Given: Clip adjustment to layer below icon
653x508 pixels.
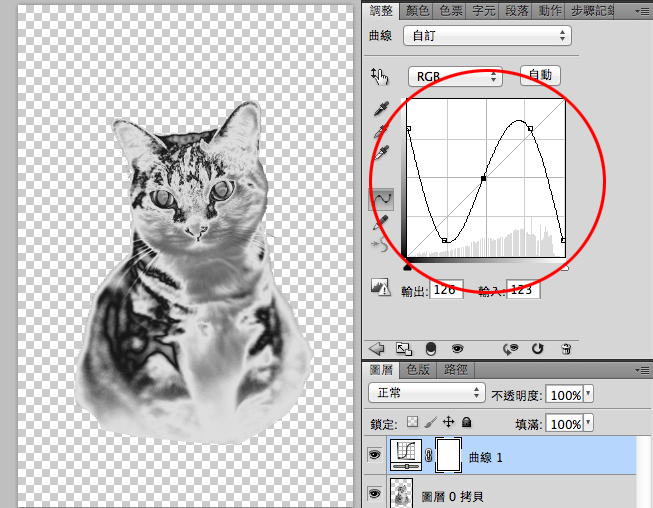Looking at the screenshot, I should coord(431,349).
